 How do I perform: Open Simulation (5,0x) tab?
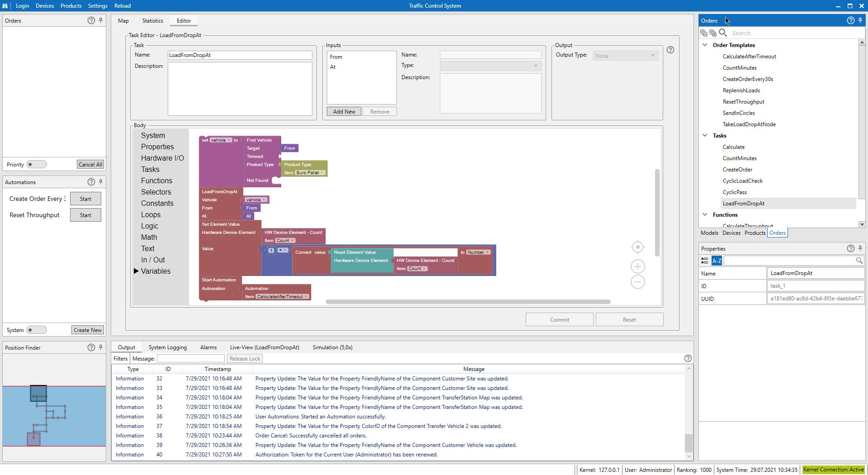pyautogui.click(x=332, y=347)
